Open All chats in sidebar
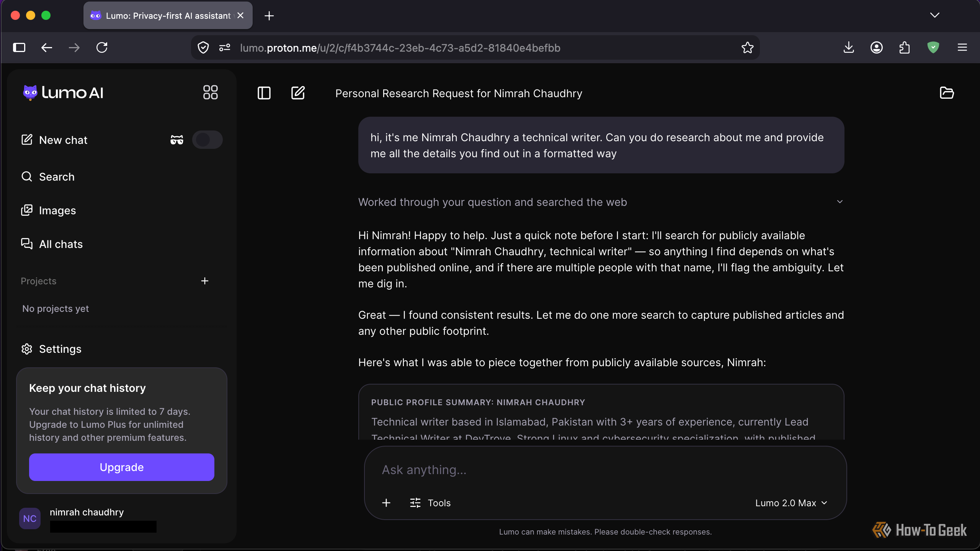Screen dimensions: 980x551 click(52, 244)
